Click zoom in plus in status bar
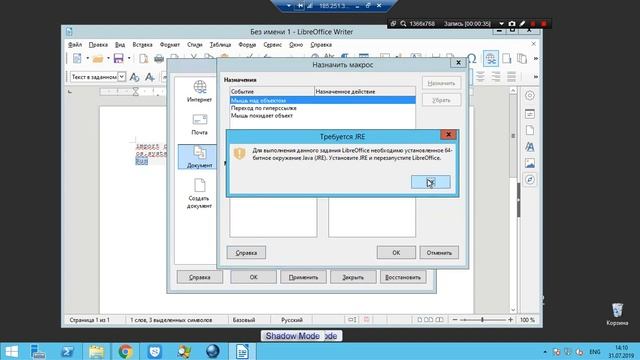640x360 pixels. (x=511, y=320)
